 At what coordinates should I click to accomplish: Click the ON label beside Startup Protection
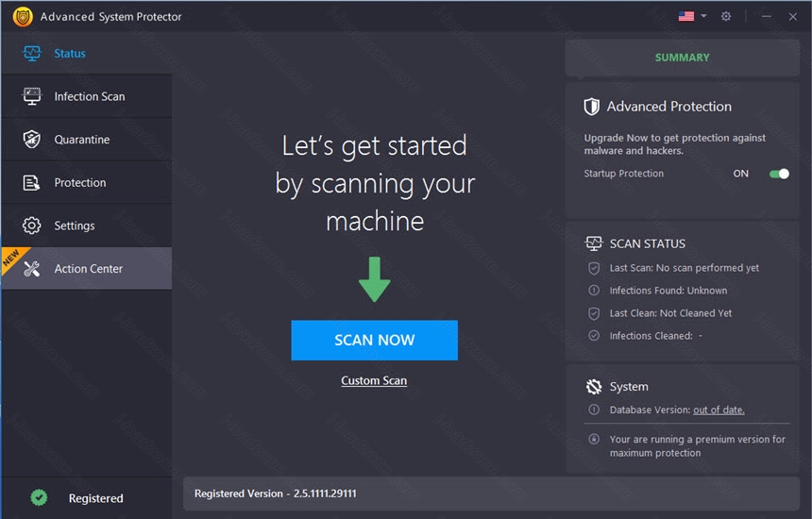(x=740, y=174)
